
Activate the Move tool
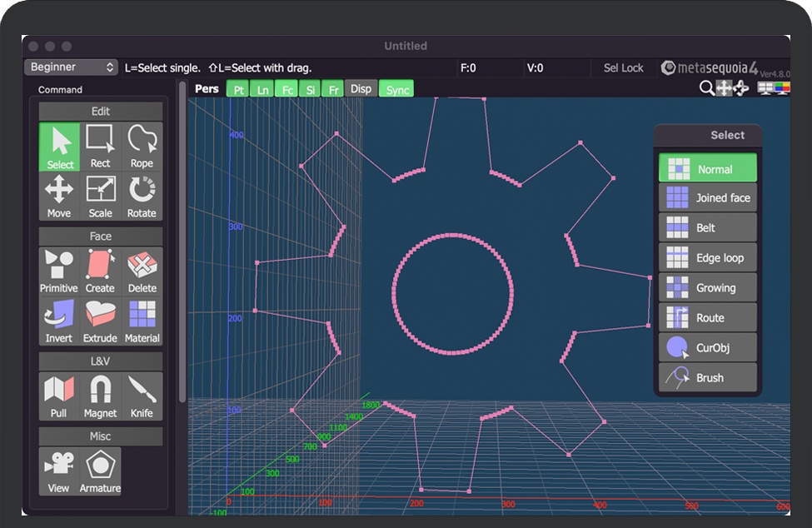coord(59,197)
